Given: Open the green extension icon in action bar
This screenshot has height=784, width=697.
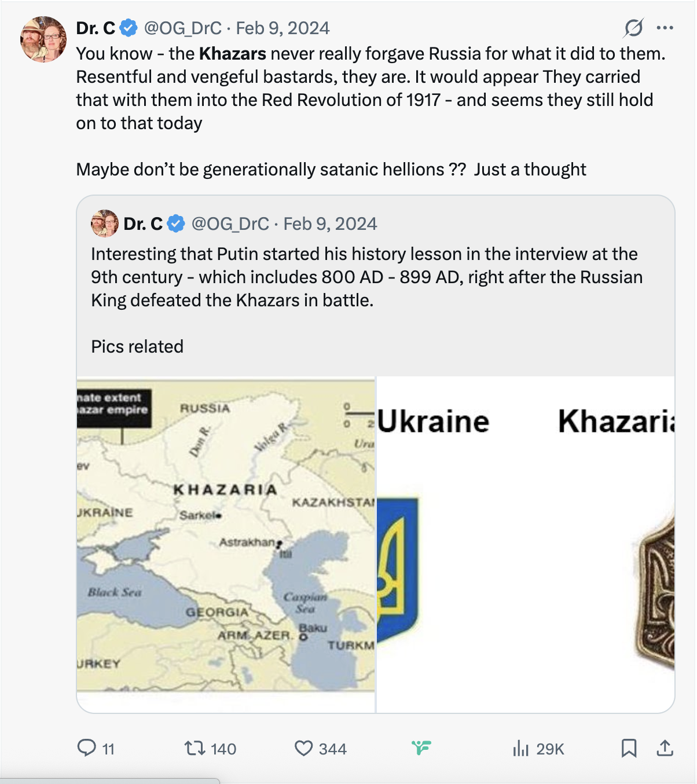Looking at the screenshot, I should click(421, 748).
